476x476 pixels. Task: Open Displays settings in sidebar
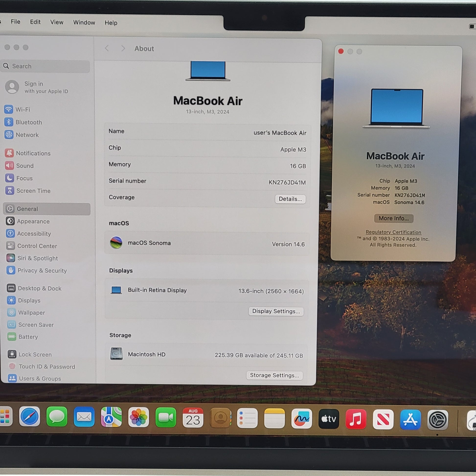(24, 300)
